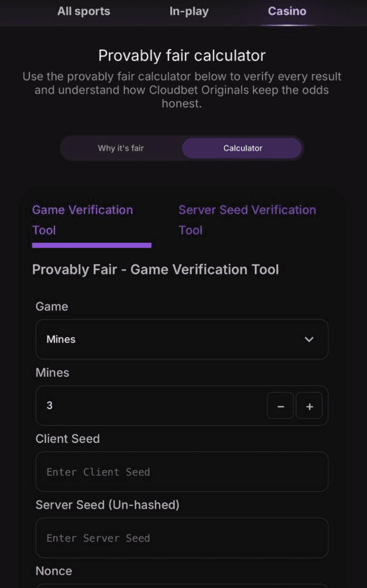This screenshot has width=367, height=588.
Task: Go to the In-play tab
Action: [189, 11]
